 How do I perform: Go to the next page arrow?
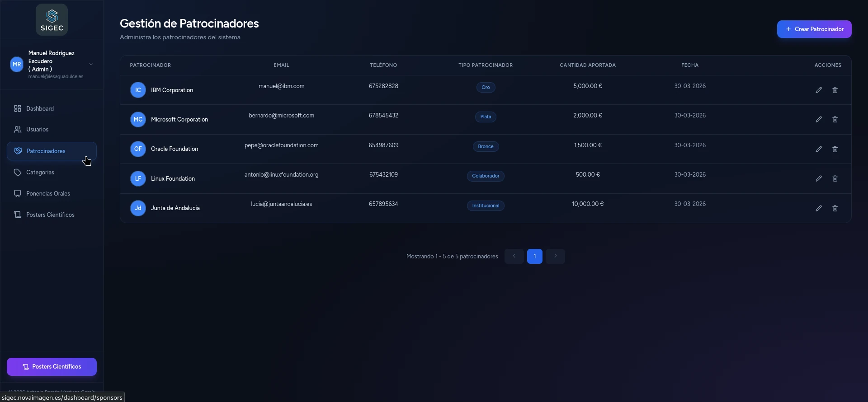click(555, 256)
